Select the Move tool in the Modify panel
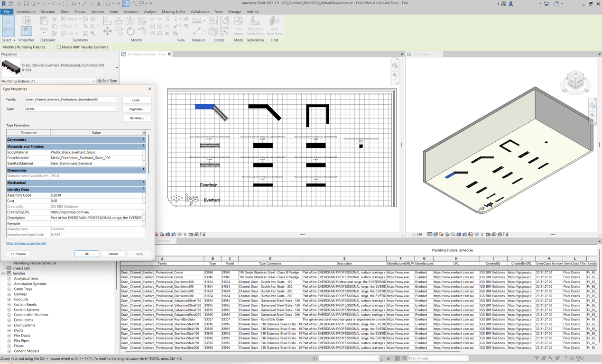 pos(108,31)
